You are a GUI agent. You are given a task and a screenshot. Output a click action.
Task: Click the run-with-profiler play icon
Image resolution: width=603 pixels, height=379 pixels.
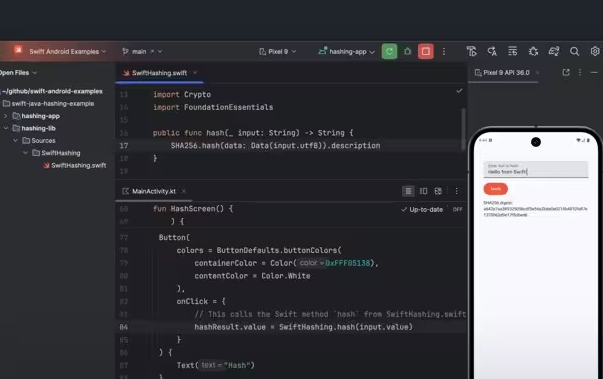(471, 51)
